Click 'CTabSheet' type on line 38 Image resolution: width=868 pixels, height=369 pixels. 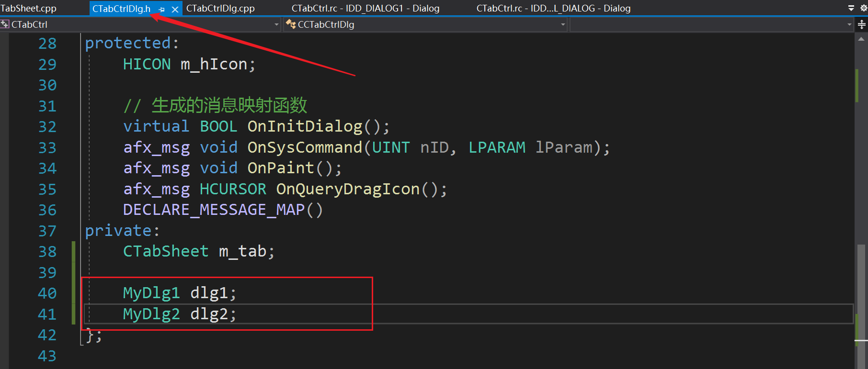(x=166, y=251)
